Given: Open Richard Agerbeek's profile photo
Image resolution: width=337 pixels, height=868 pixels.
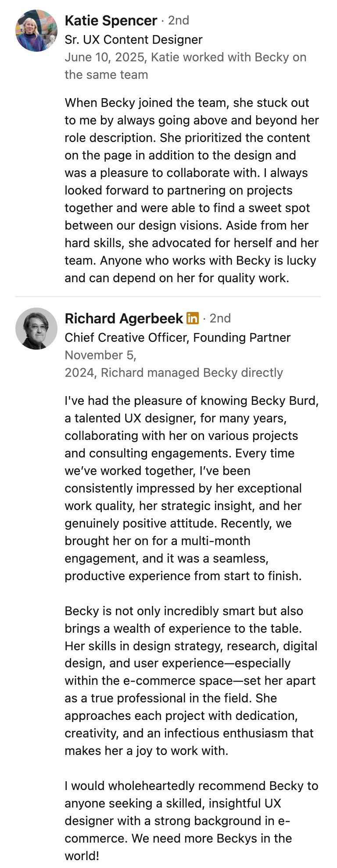Looking at the screenshot, I should pyautogui.click(x=36, y=329).
